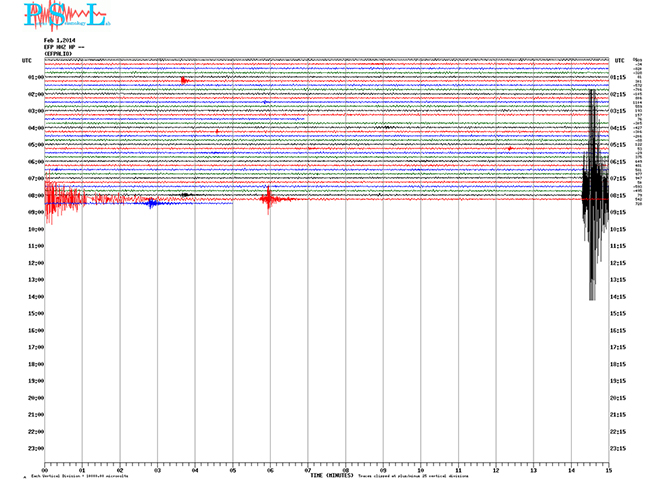Click the 17:15 label on the right axis
This screenshot has width=650, height=495.
[x=618, y=347]
